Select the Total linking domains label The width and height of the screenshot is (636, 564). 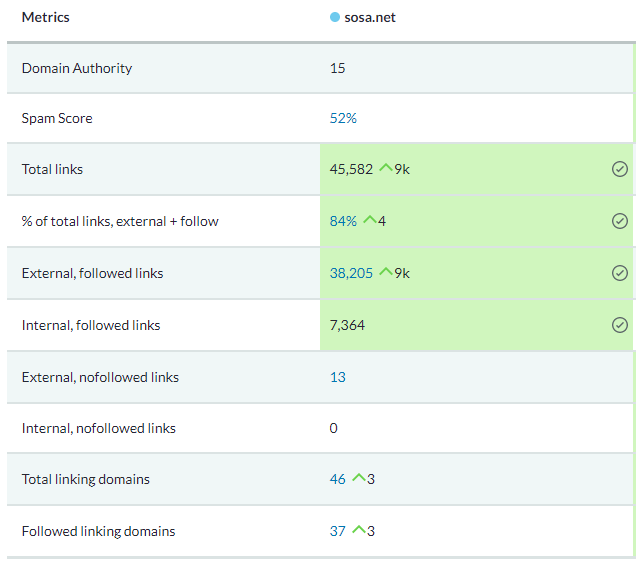[86, 479]
